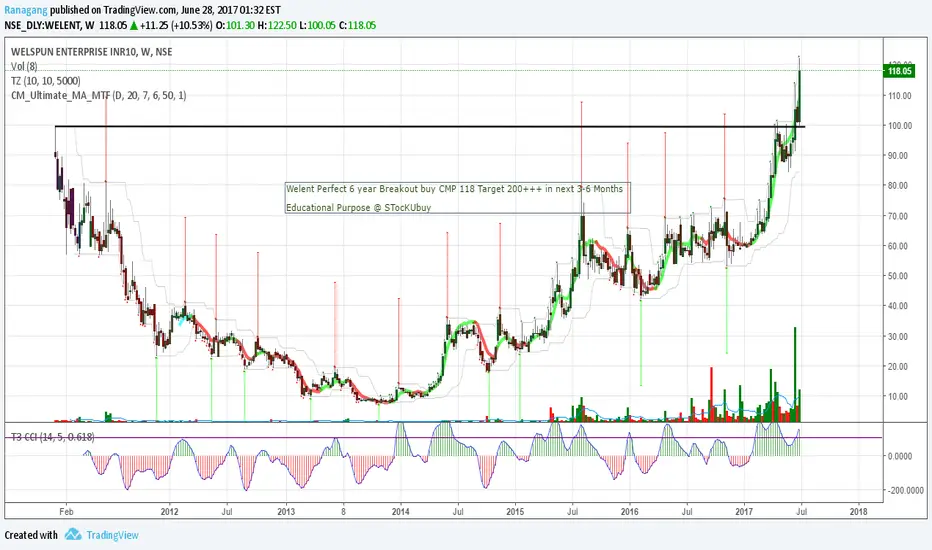Click the 10.00 price axis label
The height and width of the screenshot is (550, 932).
coord(898,396)
